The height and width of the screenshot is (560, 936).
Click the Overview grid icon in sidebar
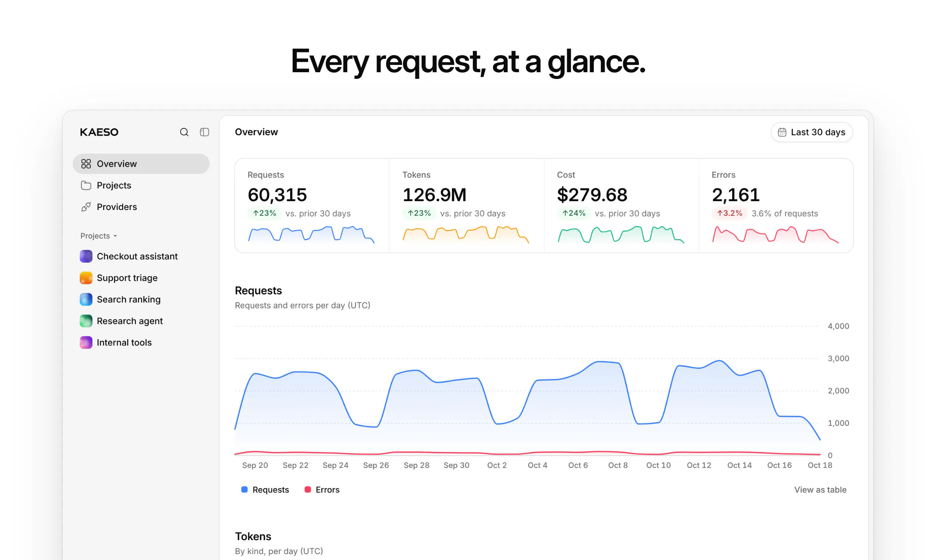[86, 164]
